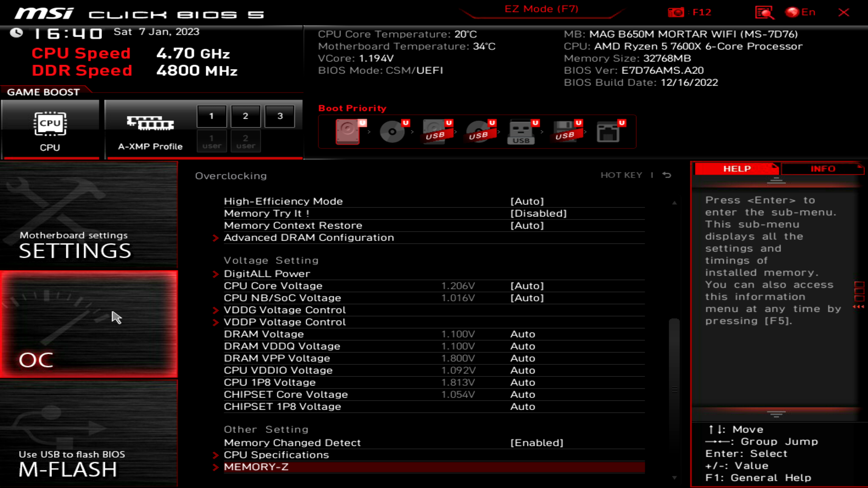Enable A-XMP profile 1
Viewport: 868px width, 488px height.
point(211,116)
